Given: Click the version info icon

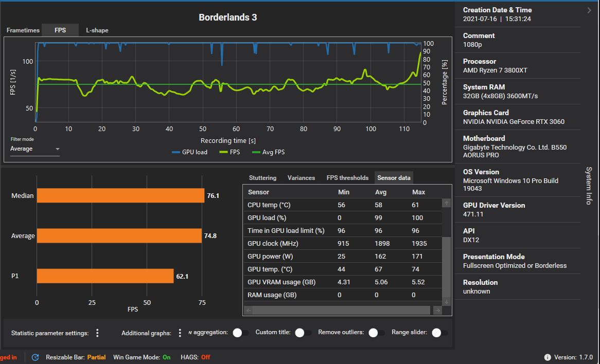Looking at the screenshot, I should 548,357.
